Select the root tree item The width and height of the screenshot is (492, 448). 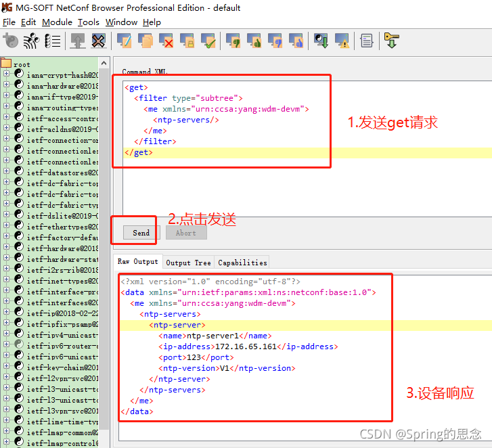point(22,64)
